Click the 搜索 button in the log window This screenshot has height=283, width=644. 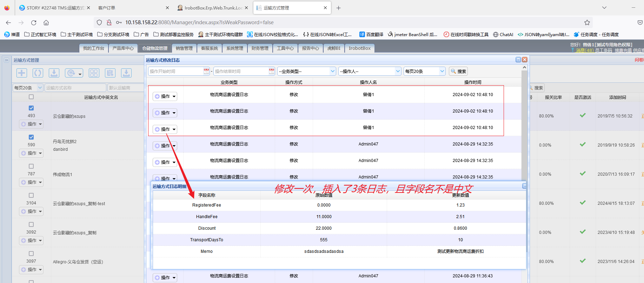point(458,71)
